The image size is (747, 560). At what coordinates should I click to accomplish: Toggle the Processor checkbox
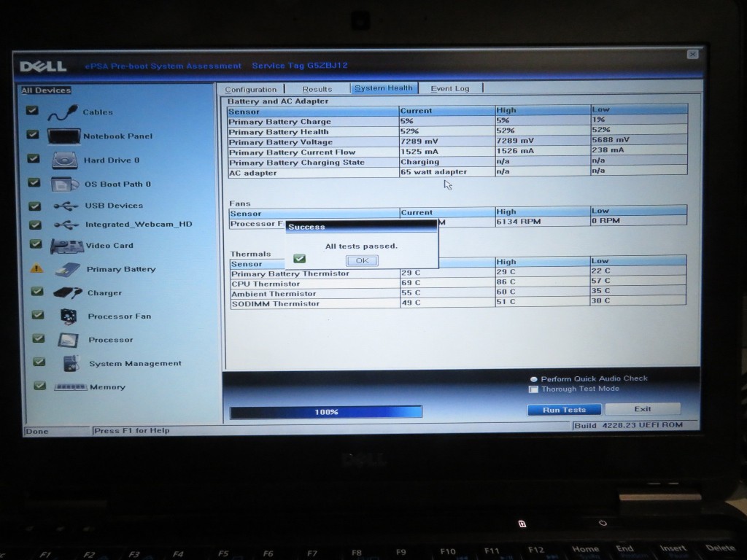pyautogui.click(x=39, y=338)
